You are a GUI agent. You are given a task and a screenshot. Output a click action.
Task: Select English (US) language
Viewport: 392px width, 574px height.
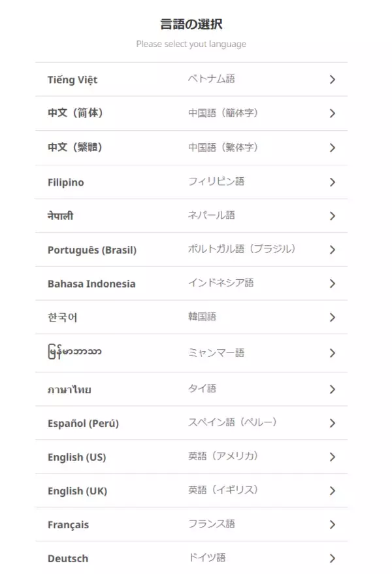point(76,457)
